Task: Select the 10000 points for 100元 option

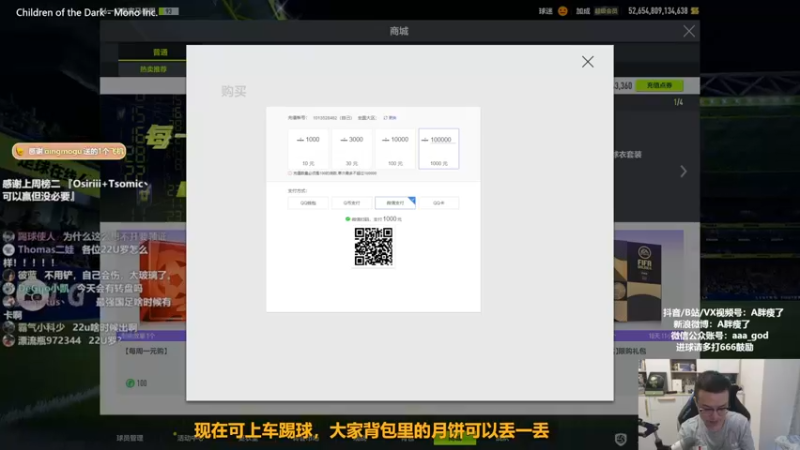Action: tap(395, 148)
